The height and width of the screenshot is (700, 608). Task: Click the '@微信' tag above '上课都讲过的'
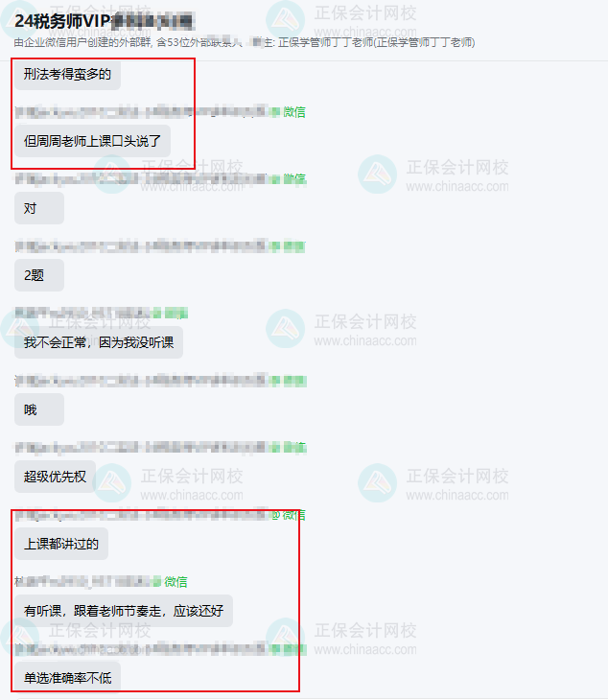click(289, 515)
